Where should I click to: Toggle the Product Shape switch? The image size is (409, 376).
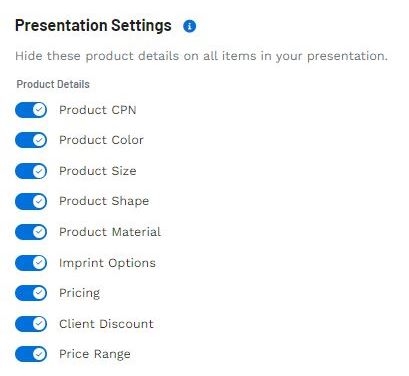pos(31,201)
